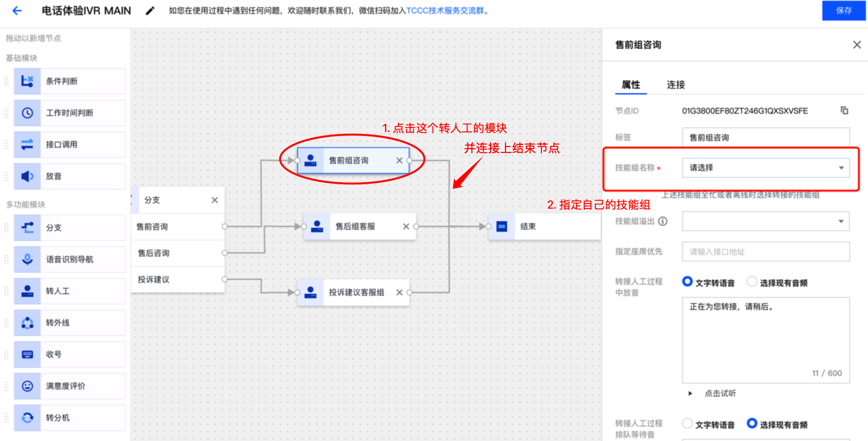
Task: Copy the node ID with the copy icon
Action: pos(844,110)
